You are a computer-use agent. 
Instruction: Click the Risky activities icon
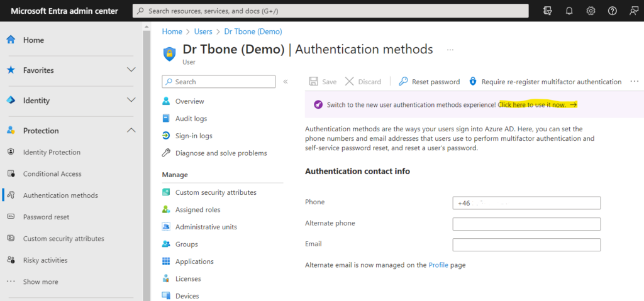[11, 260]
